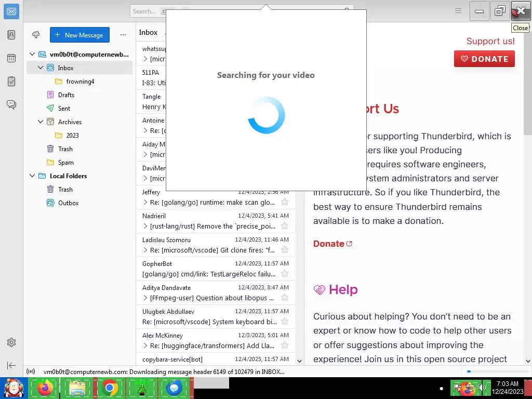Click the Help heading
532x399 pixels.
(x=343, y=289)
